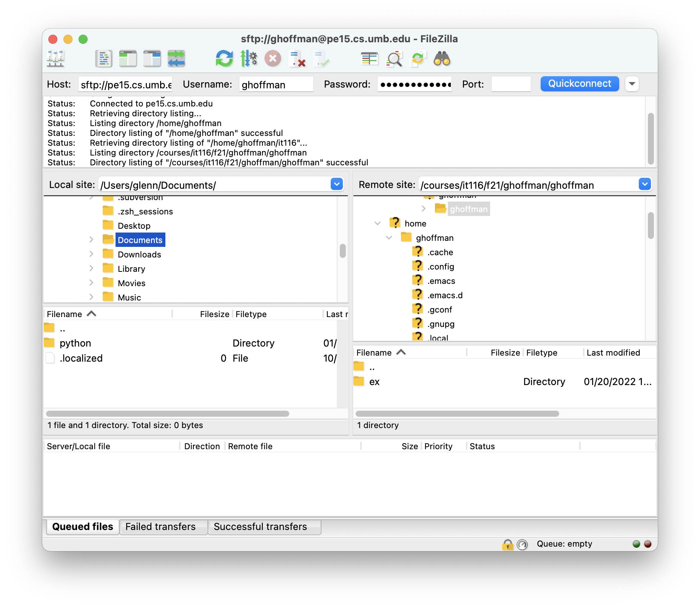Expand the local Music folder
Screen dimensions: 700x607
(91, 297)
